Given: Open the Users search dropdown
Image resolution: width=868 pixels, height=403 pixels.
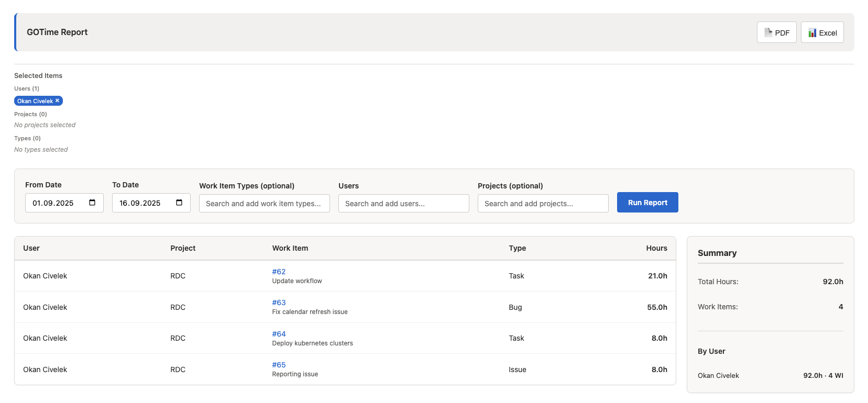Looking at the screenshot, I should pyautogui.click(x=403, y=204).
